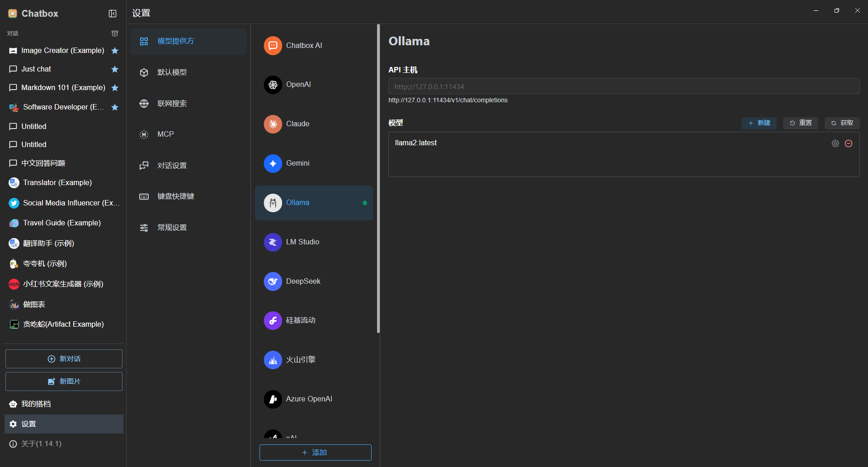Open the 小红书文案生成器 avatar icon
The height and width of the screenshot is (467, 868).
point(14,284)
